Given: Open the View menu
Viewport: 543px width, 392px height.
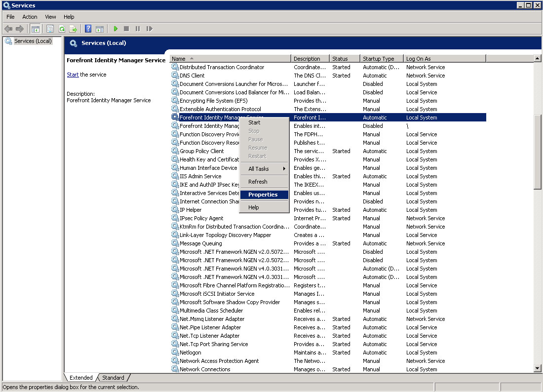Looking at the screenshot, I should point(50,17).
